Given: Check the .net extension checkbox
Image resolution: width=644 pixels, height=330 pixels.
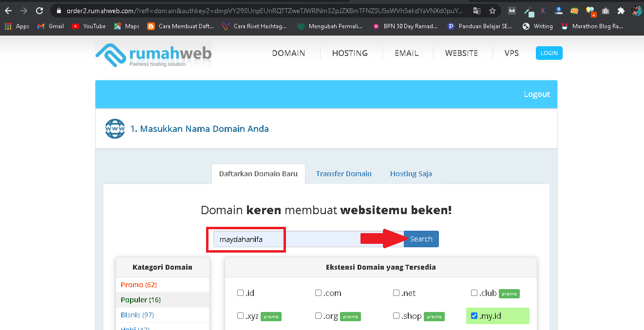Looking at the screenshot, I should pyautogui.click(x=396, y=293).
